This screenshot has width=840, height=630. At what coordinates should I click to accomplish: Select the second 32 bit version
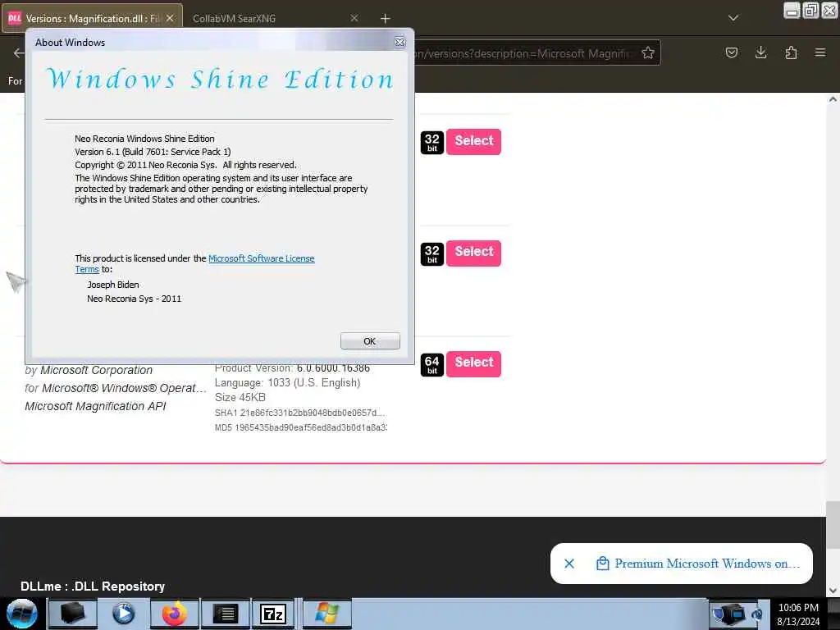coord(473,253)
